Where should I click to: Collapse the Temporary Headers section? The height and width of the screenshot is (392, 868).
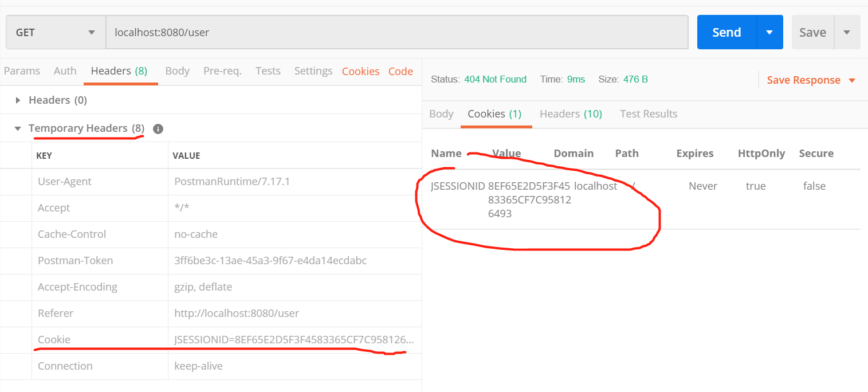(x=18, y=128)
